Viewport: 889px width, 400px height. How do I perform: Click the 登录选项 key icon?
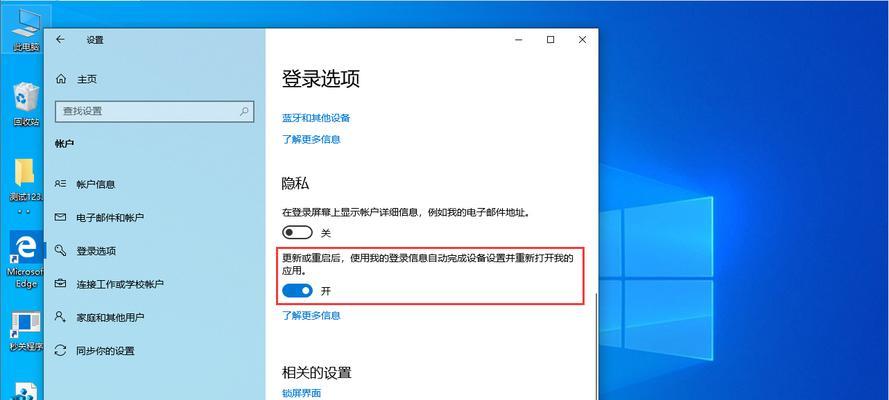pyautogui.click(x=60, y=250)
